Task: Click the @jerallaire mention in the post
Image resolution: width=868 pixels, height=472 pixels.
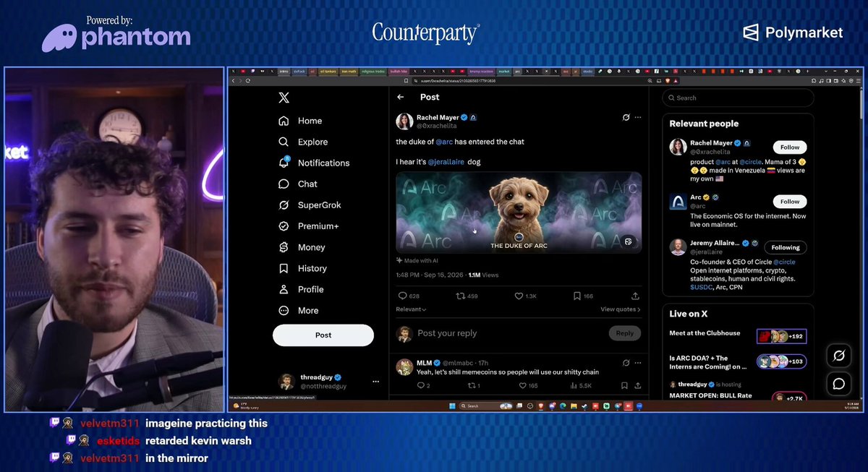Action: coord(446,162)
